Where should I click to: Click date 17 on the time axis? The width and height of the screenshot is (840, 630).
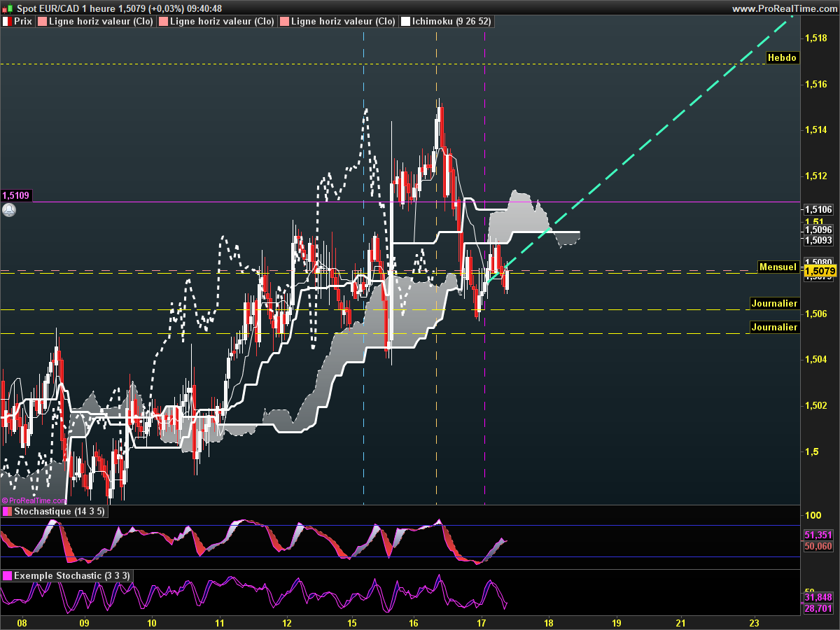tap(482, 623)
